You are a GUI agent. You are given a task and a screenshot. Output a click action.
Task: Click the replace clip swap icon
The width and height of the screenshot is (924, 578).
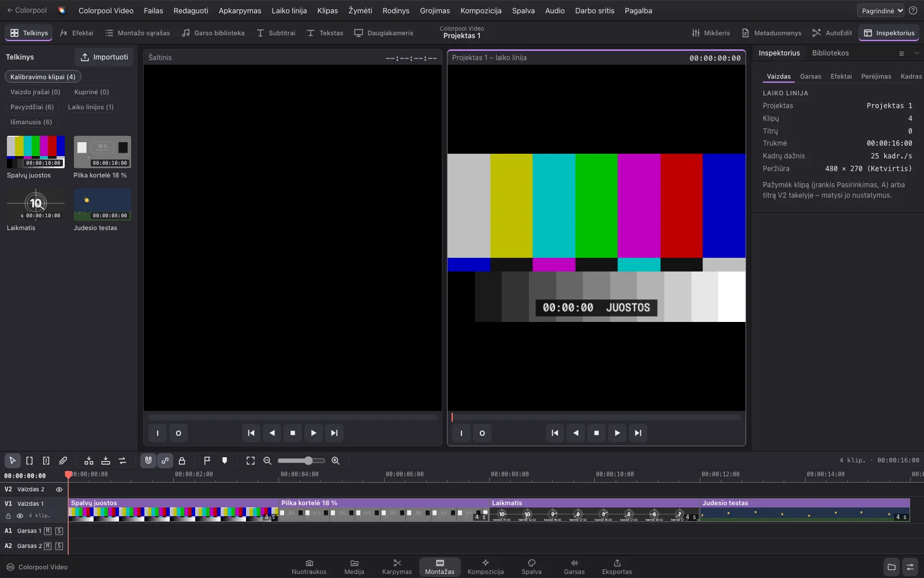click(122, 461)
